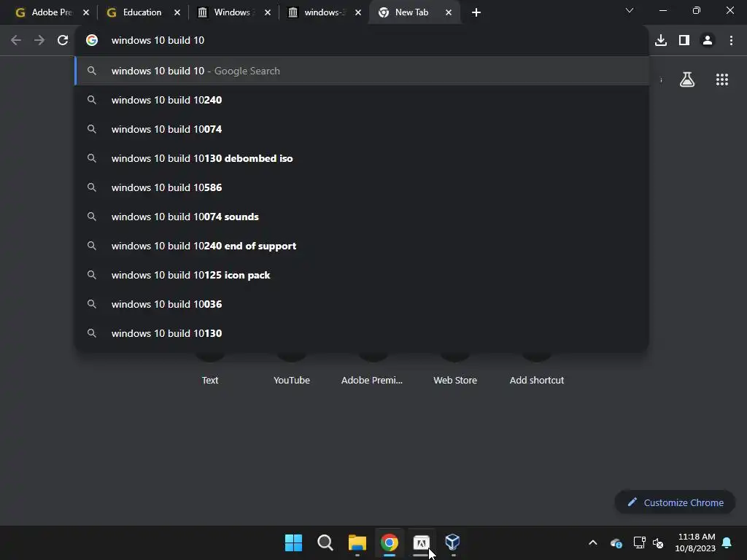Choose suggestion 'windows 10 build 10036'

pyautogui.click(x=362, y=304)
